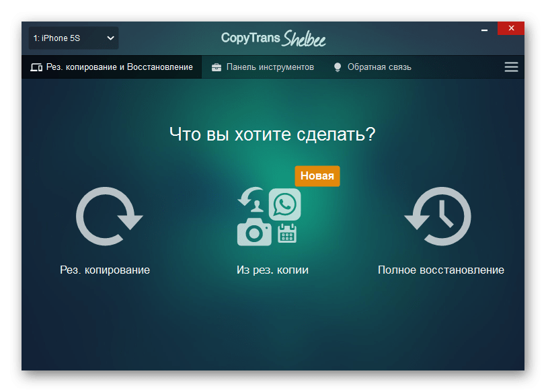Viewport: 546px width, 392px height.
Task: Click the orange Новая badge
Action: pyautogui.click(x=317, y=176)
